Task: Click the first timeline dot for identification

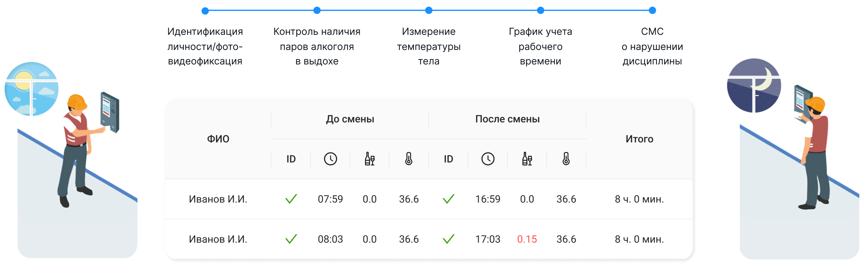Action: (x=205, y=11)
